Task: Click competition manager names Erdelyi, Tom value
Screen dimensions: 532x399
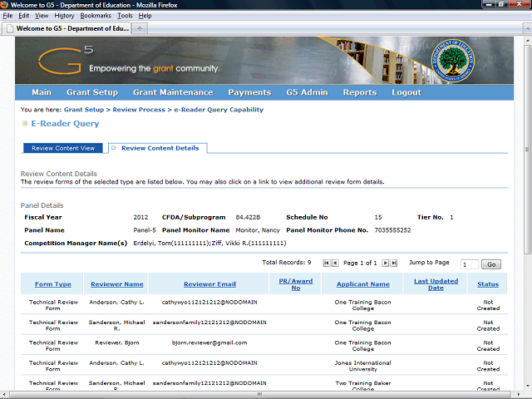Action: point(209,243)
